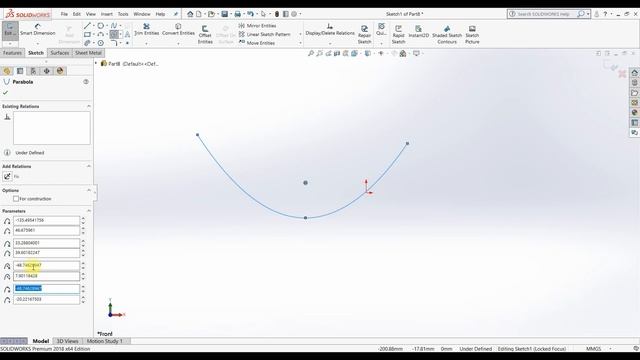Open the ConfigurationManager tab icon
This screenshot has width=640, height=360.
[33, 71]
